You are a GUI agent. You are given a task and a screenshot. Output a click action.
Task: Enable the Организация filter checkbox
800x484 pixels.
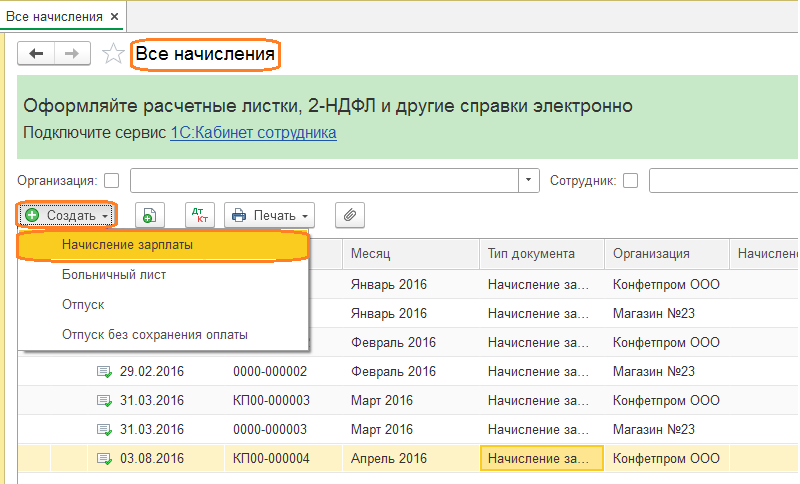point(111,181)
